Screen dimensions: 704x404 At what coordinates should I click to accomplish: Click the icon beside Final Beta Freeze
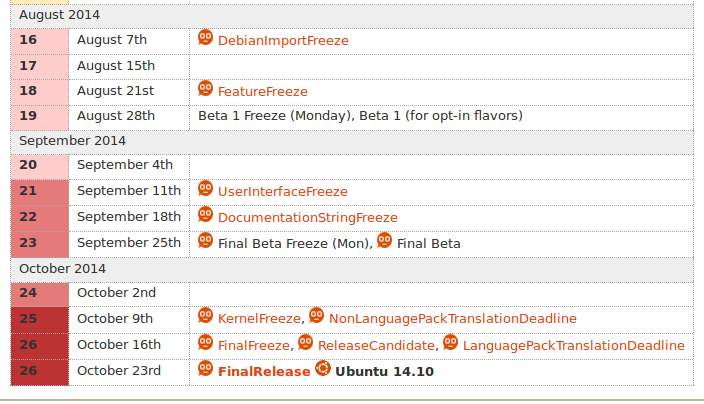click(206, 240)
